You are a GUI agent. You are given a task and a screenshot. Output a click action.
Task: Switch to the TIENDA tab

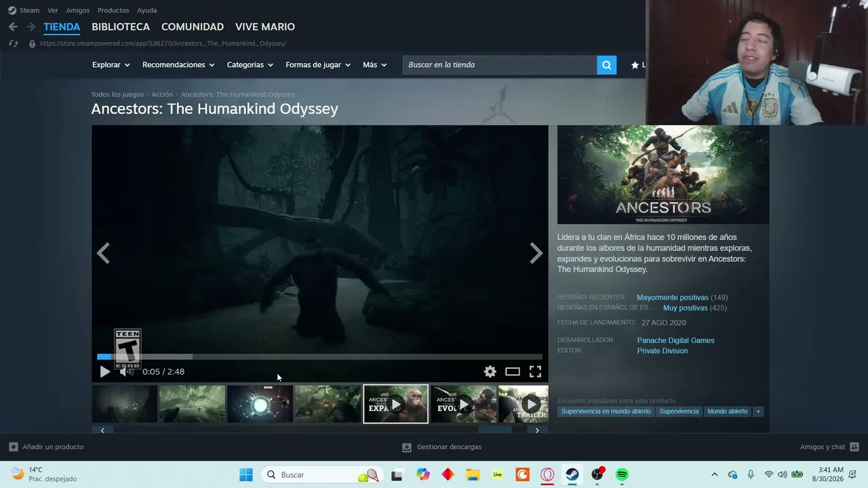pos(62,27)
